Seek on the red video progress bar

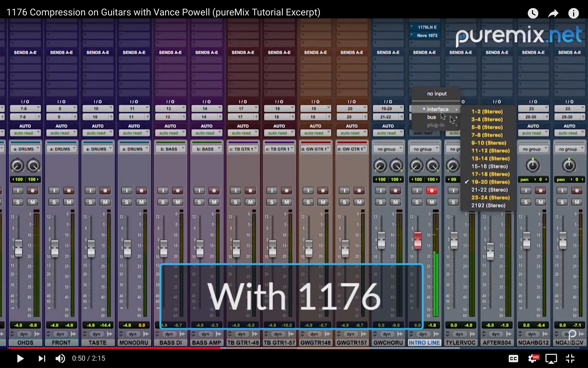click(114, 348)
